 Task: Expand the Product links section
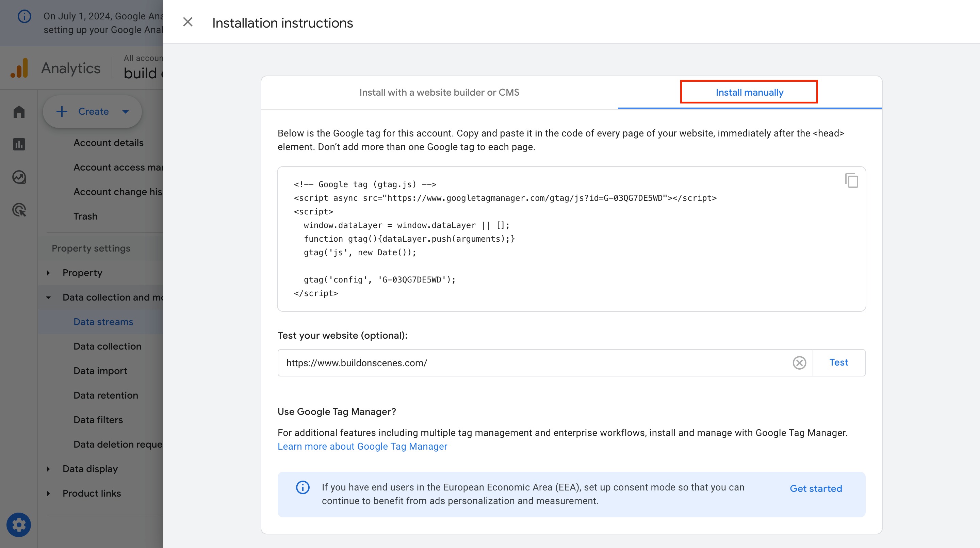[x=48, y=494]
